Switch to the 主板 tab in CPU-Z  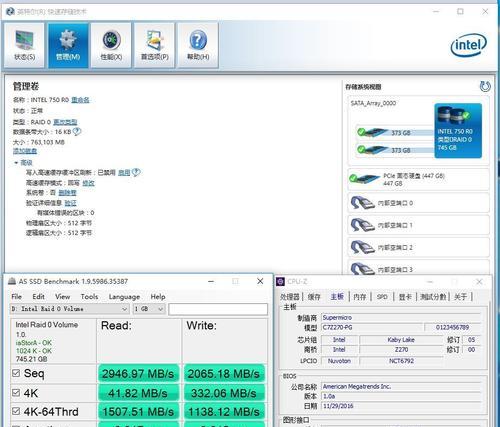click(x=337, y=297)
